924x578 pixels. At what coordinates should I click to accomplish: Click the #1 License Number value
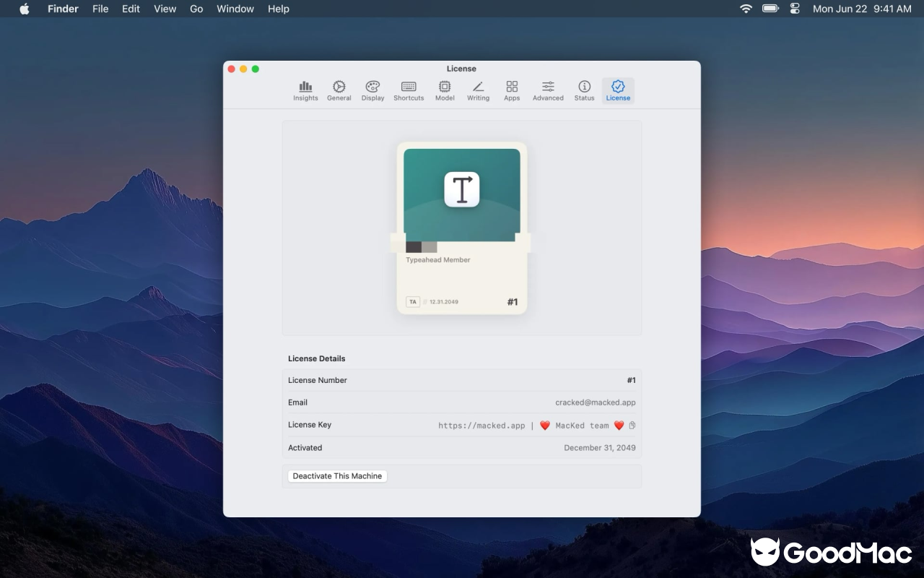632,380
